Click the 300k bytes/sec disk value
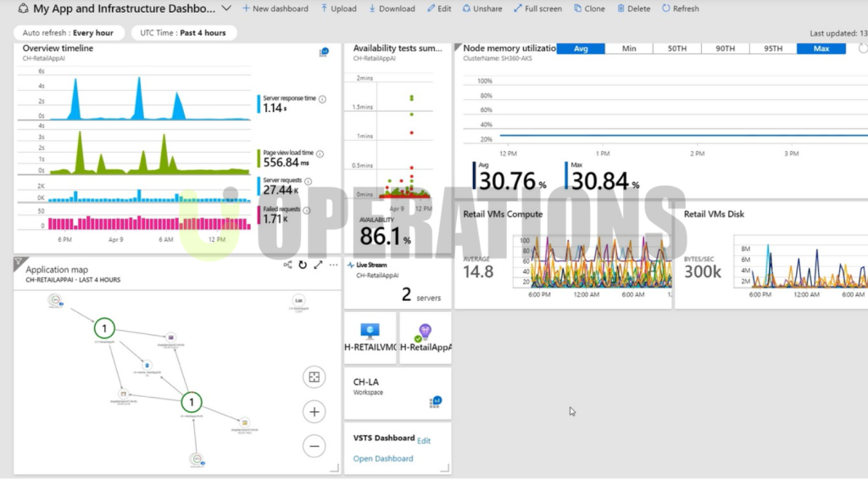Screen dimensions: 868x480 [x=703, y=272]
